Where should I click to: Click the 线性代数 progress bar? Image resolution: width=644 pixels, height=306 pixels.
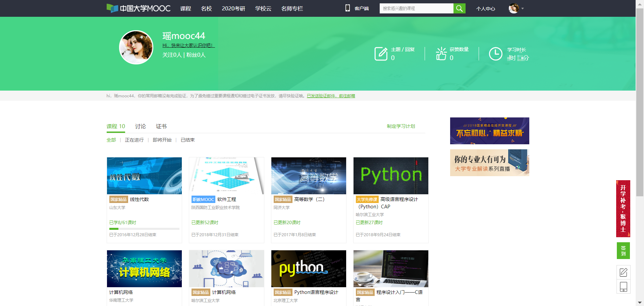[x=144, y=229]
